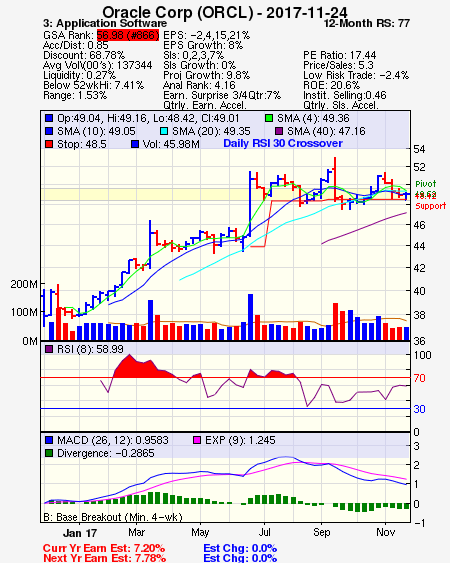450x563 pixels.
Task: Click the 'May' x-axis label
Action: pos(200,532)
